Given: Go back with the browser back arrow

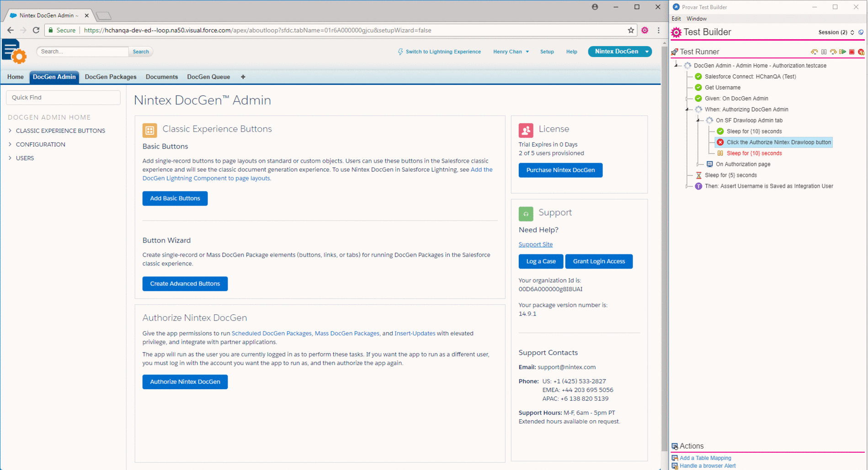Looking at the screenshot, I should pos(11,30).
